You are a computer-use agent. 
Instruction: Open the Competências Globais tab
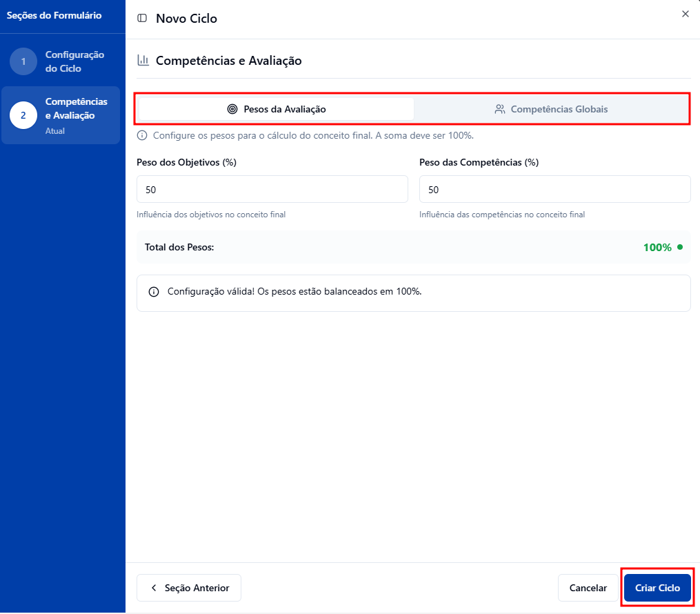(551, 109)
